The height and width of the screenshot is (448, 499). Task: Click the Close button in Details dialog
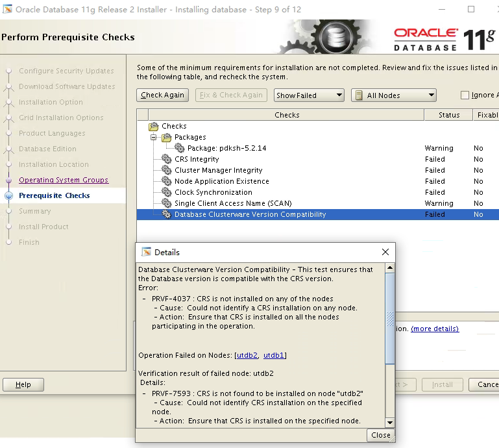click(381, 435)
